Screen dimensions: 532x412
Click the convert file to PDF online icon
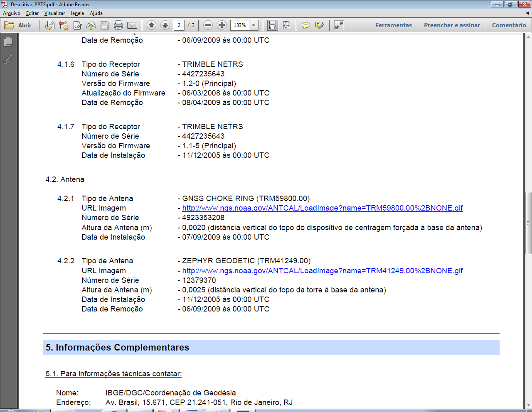[49, 25]
